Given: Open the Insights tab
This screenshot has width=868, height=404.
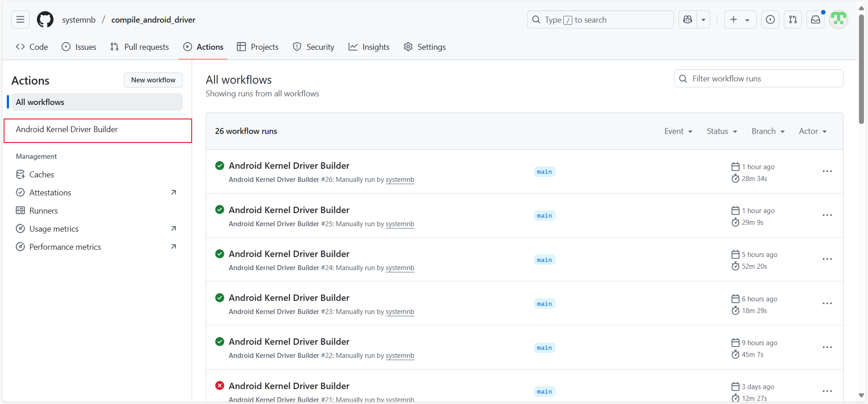Looking at the screenshot, I should coord(369,47).
